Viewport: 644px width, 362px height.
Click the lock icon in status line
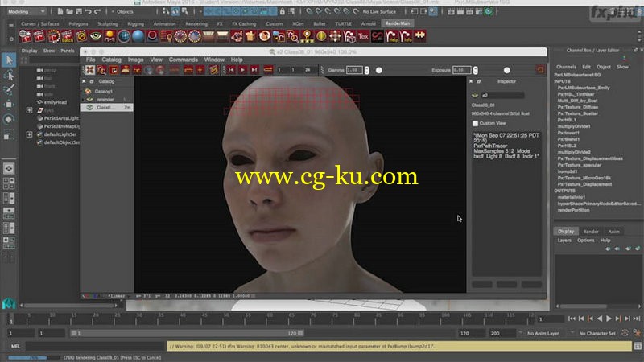[283, 11]
